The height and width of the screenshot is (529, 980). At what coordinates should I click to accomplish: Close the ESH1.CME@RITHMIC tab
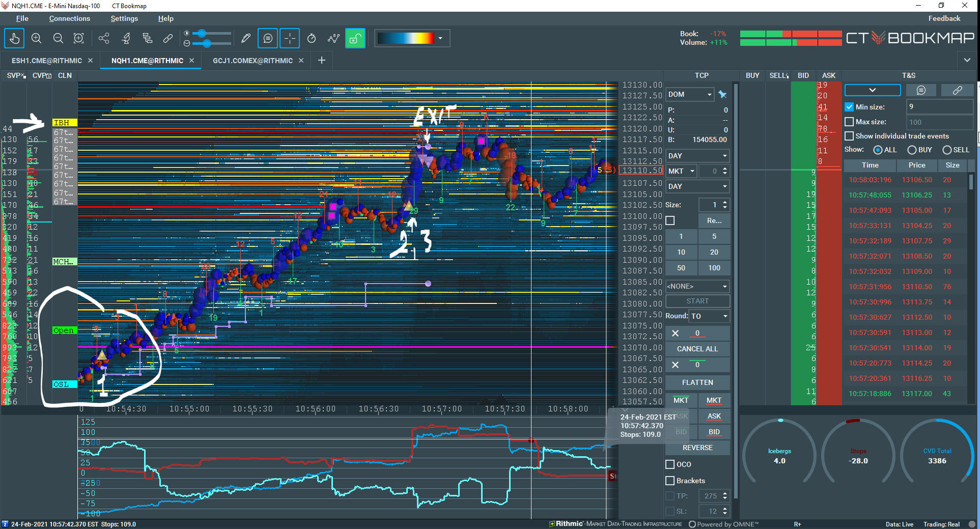pos(90,60)
